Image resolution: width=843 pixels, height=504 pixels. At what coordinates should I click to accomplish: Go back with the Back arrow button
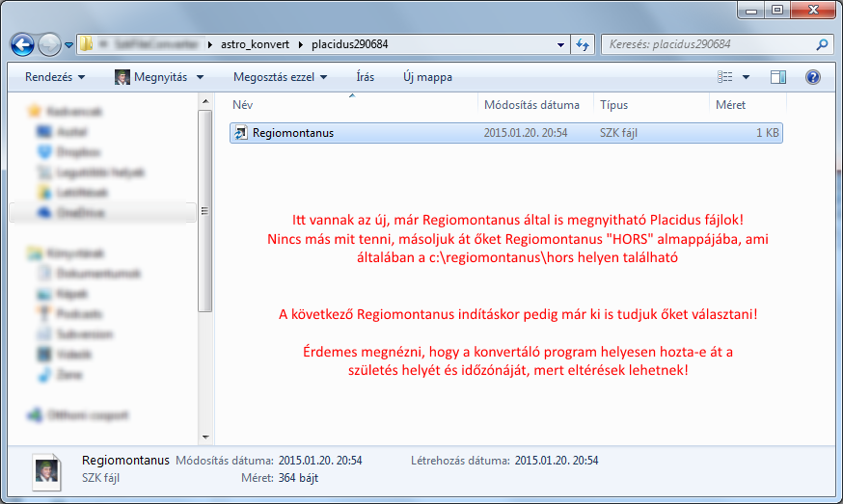click(22, 44)
